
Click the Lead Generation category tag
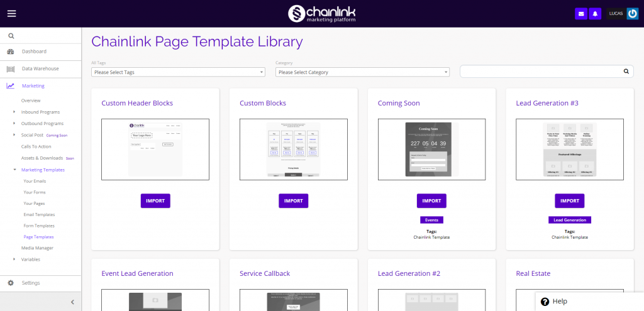570,220
